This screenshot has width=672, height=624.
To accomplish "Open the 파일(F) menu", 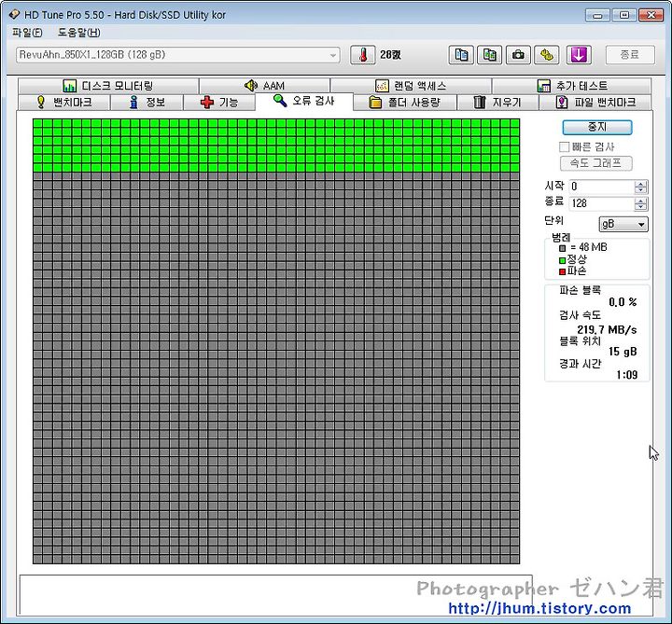I will [x=27, y=33].
